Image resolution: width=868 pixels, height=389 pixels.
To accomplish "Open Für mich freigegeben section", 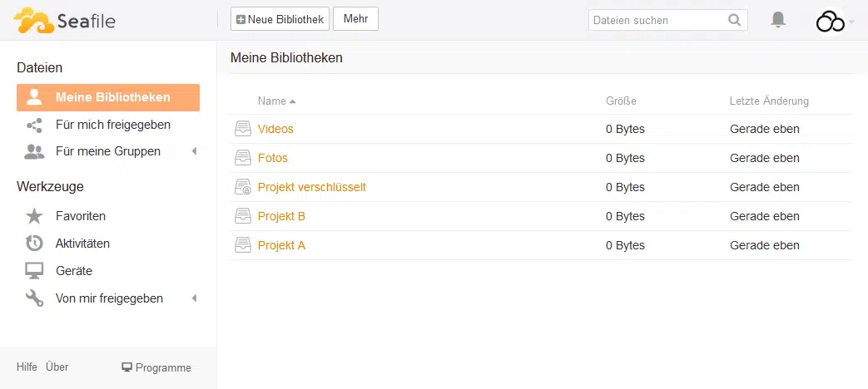I will (113, 125).
